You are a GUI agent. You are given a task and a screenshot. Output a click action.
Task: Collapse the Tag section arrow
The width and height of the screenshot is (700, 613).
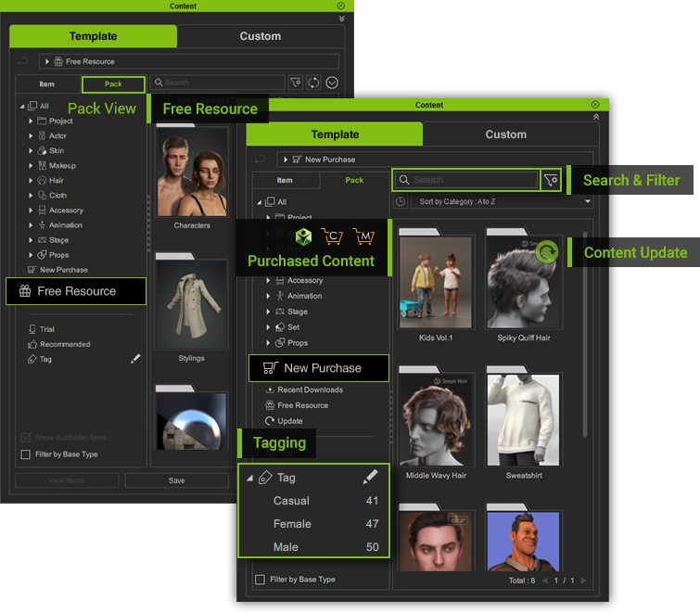250,478
